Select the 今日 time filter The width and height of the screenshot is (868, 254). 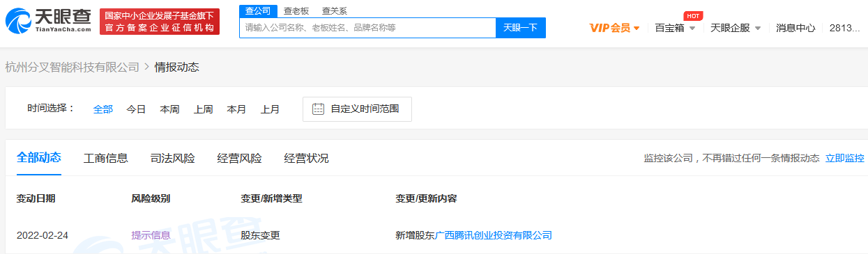tap(136, 109)
